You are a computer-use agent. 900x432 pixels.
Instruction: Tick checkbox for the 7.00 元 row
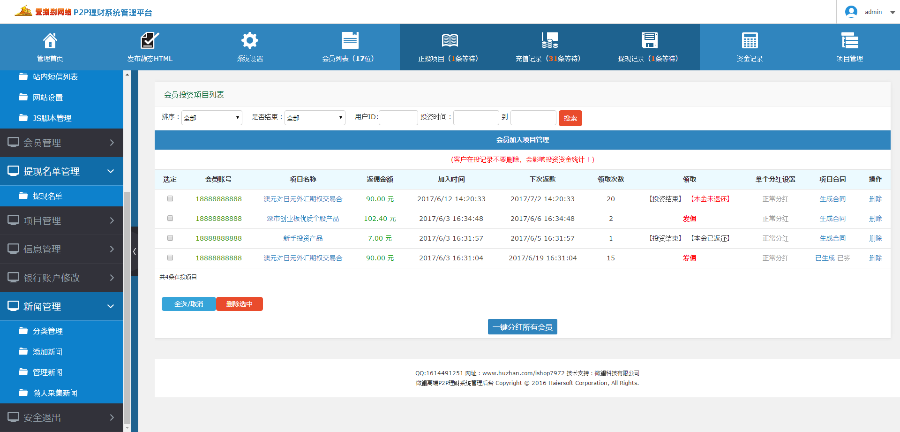pyautogui.click(x=169, y=238)
